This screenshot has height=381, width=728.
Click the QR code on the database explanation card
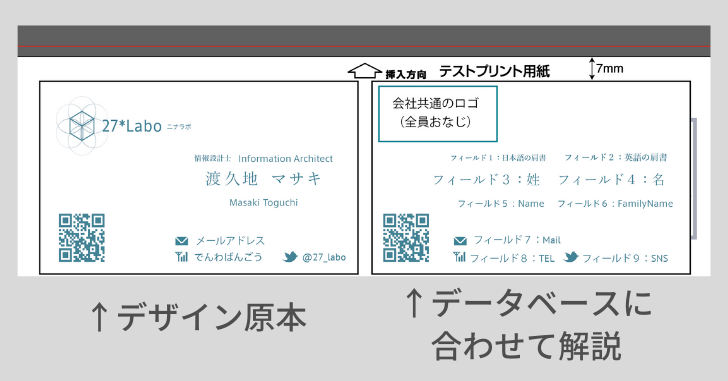pos(406,238)
